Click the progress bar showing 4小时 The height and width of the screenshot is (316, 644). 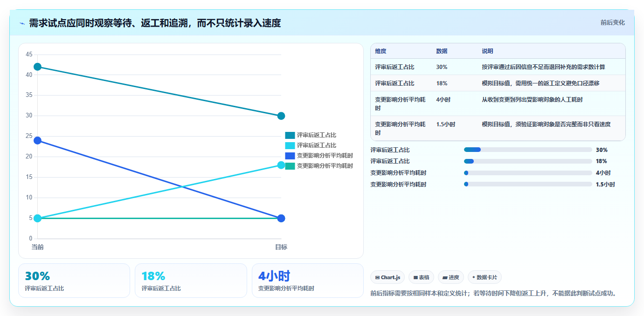click(x=528, y=173)
